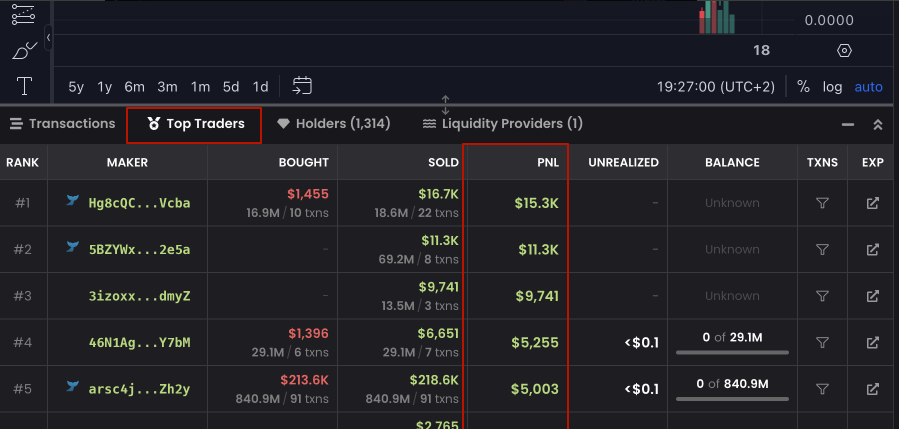Set chart range to 5d
This screenshot has height=429, width=899.
click(231, 87)
